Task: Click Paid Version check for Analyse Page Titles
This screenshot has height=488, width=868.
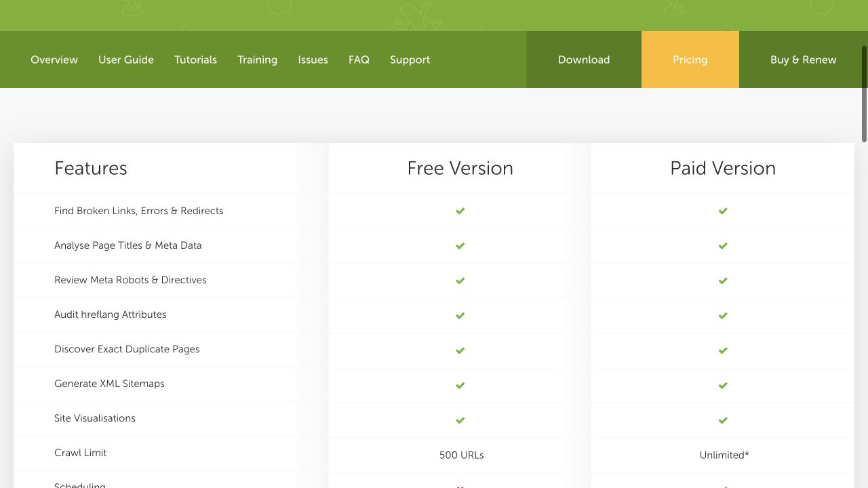Action: 723,245
